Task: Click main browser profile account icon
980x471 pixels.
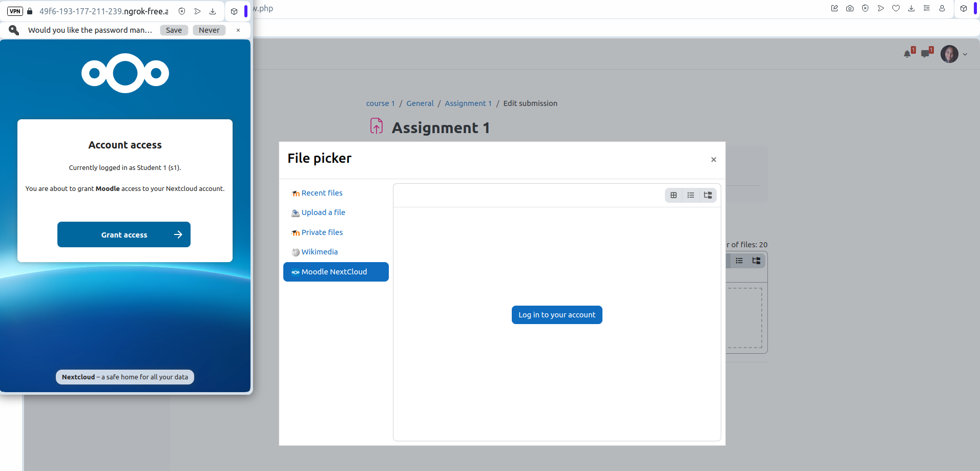Action: pos(942,8)
